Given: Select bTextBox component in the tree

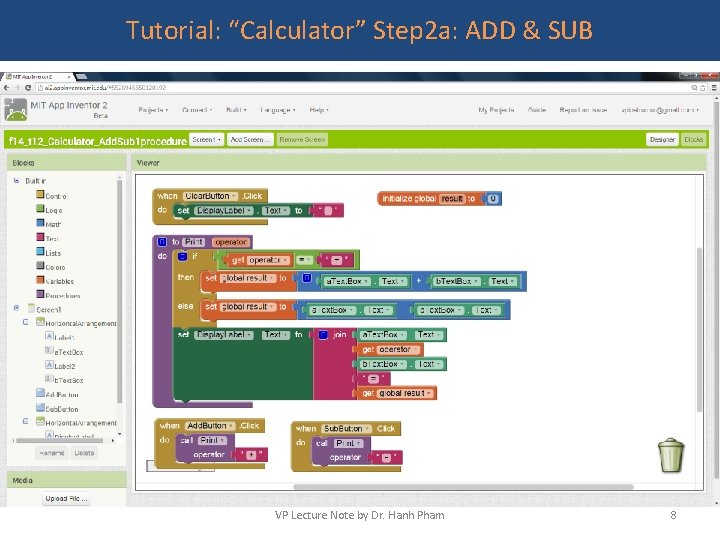Looking at the screenshot, I should pos(64,380).
